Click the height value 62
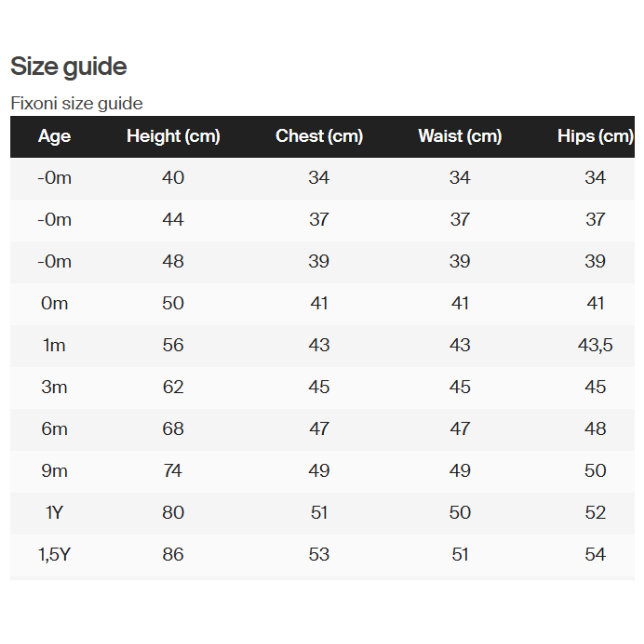 pyautogui.click(x=173, y=387)
